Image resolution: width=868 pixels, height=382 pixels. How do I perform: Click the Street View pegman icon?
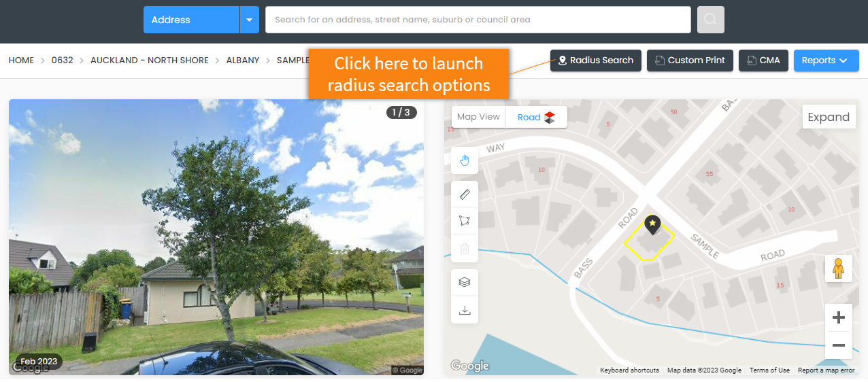coord(839,268)
